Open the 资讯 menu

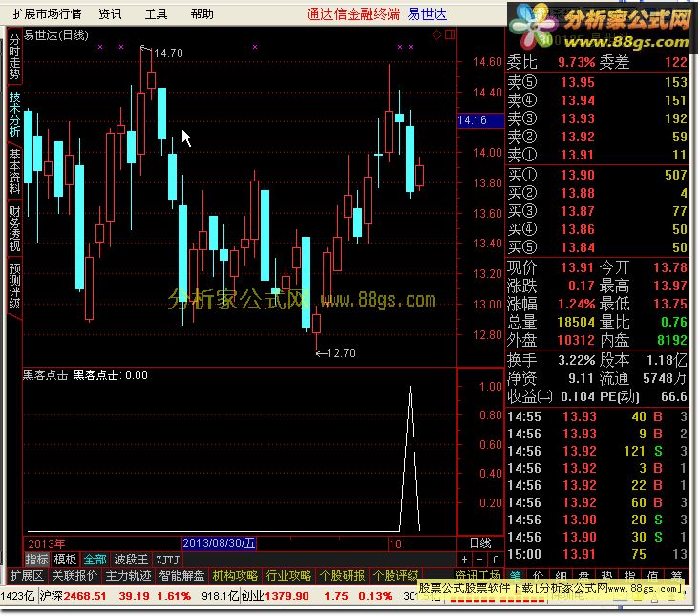(110, 14)
